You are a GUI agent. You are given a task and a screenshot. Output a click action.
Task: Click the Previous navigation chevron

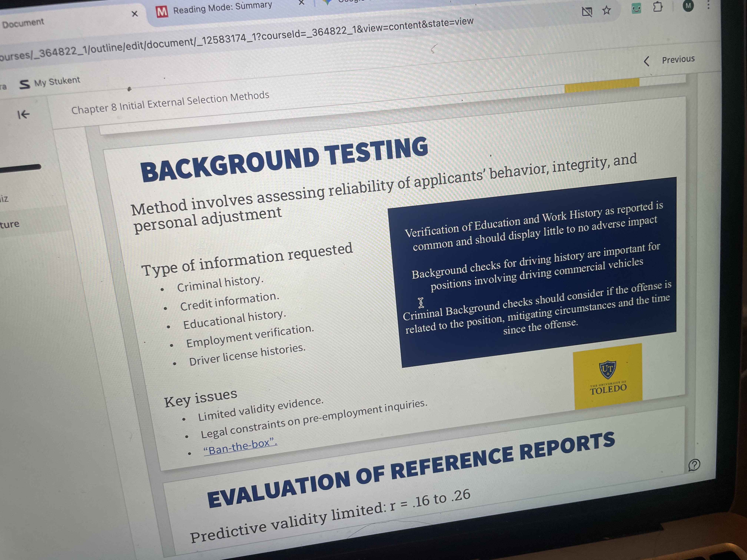click(x=646, y=61)
